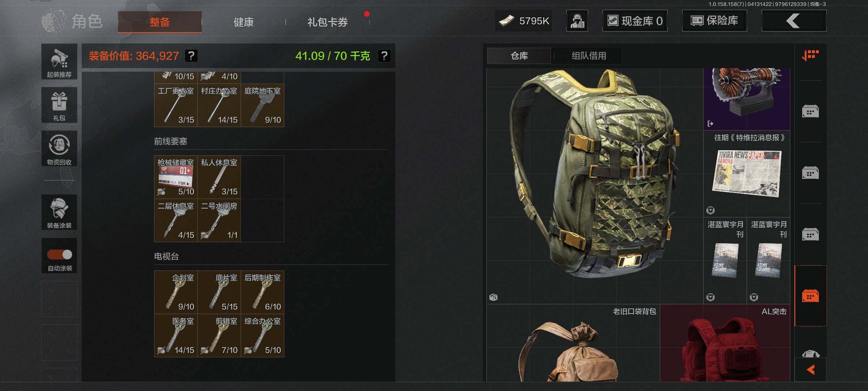Open the 物资回收 recycle icon

tap(59, 148)
